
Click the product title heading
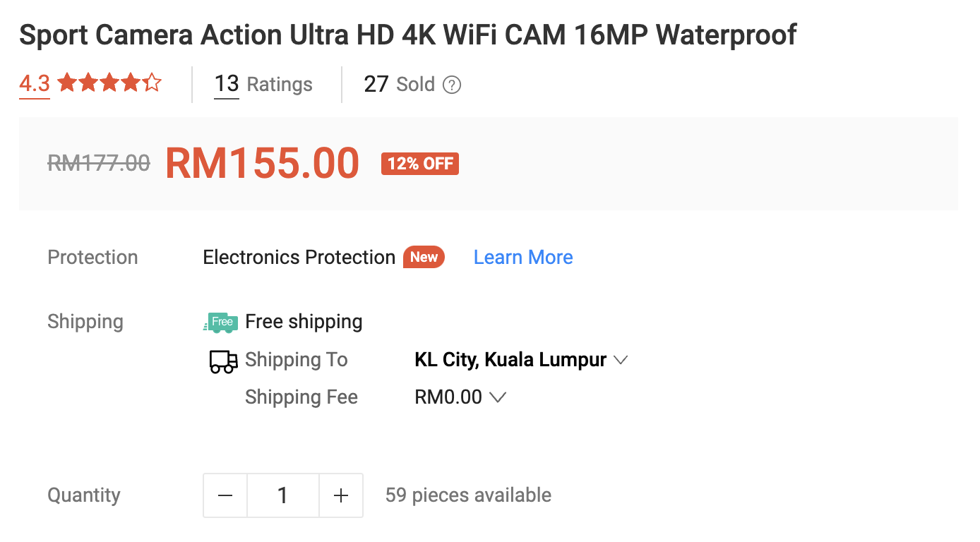click(407, 35)
